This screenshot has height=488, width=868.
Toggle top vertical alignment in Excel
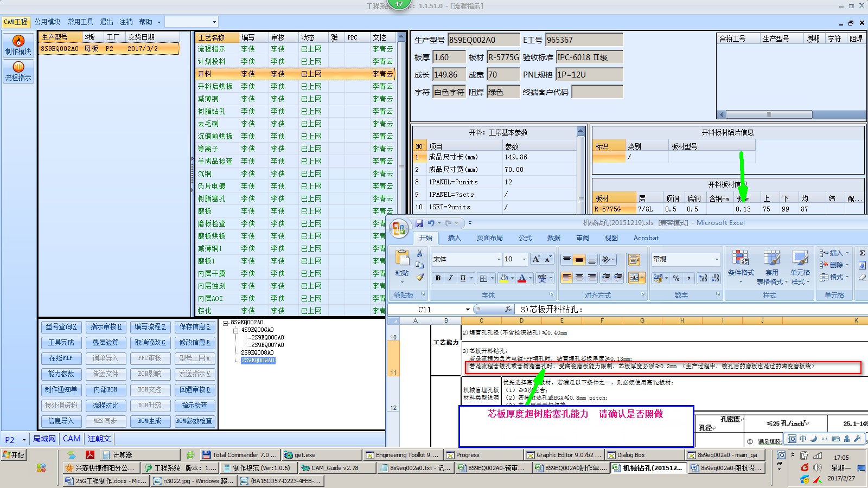(x=566, y=259)
